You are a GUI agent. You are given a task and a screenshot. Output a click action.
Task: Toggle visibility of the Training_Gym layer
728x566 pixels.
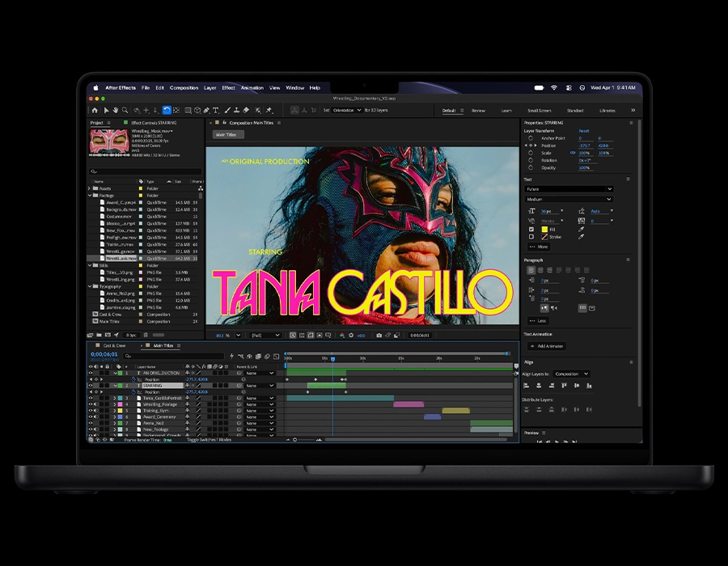coord(91,411)
